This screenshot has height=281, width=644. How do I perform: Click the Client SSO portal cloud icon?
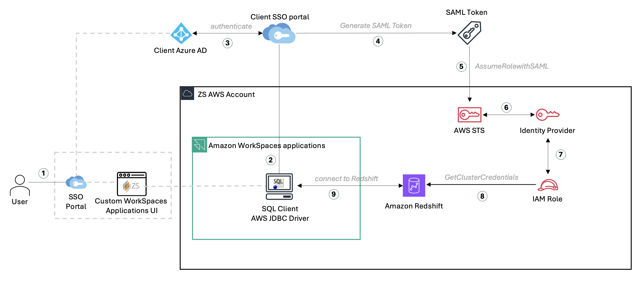[x=279, y=33]
